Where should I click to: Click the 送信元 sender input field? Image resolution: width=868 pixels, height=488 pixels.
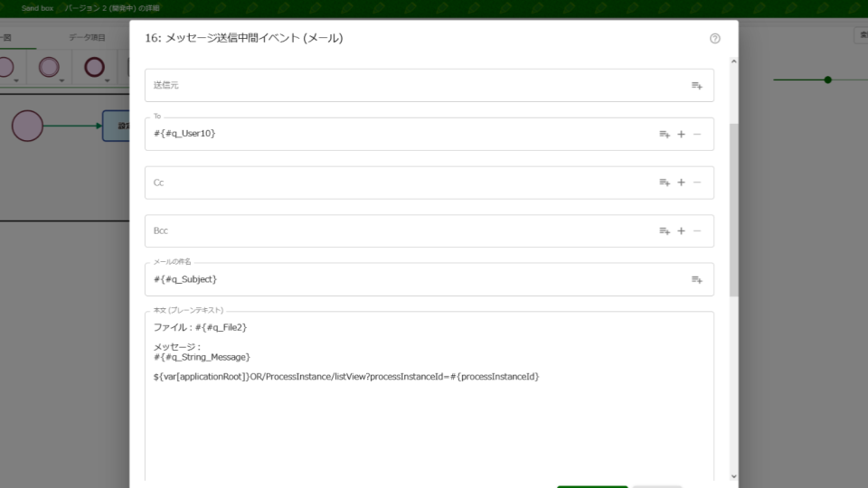[407, 86]
